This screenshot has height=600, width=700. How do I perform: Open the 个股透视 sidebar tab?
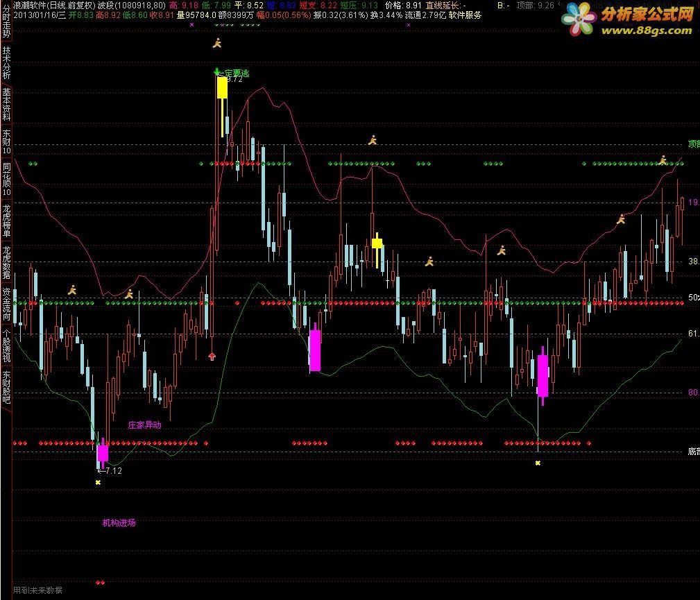pyautogui.click(x=6, y=345)
